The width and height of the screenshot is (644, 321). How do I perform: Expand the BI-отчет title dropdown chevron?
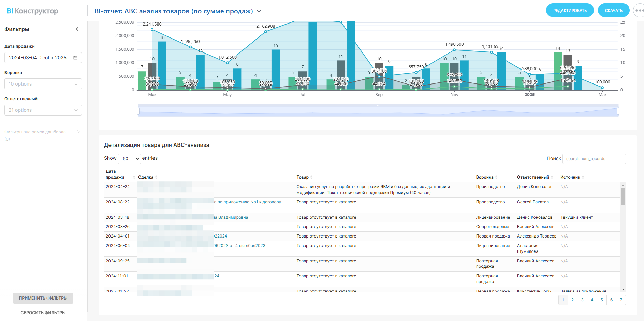coord(259,11)
